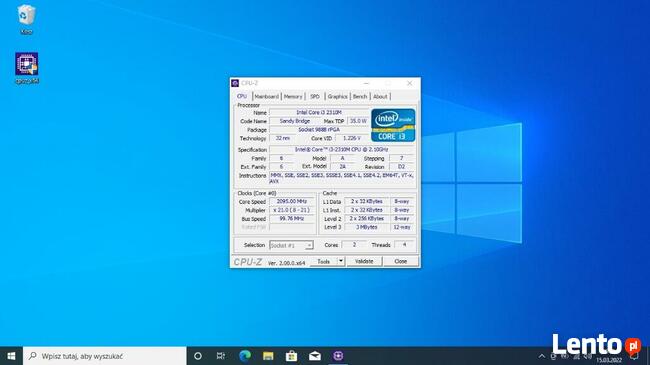Launch Microsoft Edge from taskbar

click(245, 356)
